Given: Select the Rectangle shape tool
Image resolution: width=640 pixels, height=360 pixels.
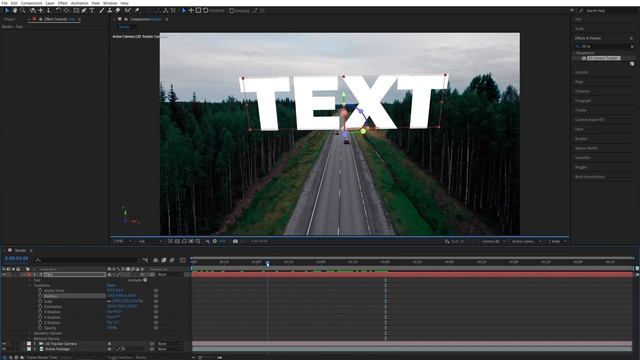Looking at the screenshot, I should click(76, 11).
